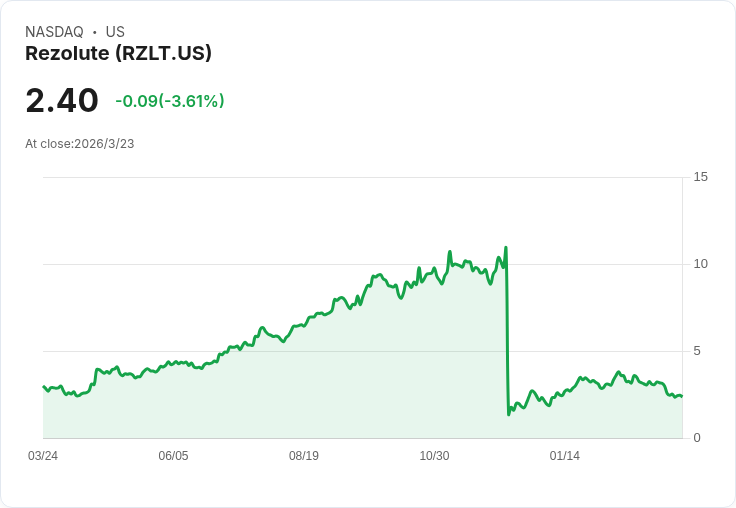Click the leftmost start of the price line

coord(44,386)
